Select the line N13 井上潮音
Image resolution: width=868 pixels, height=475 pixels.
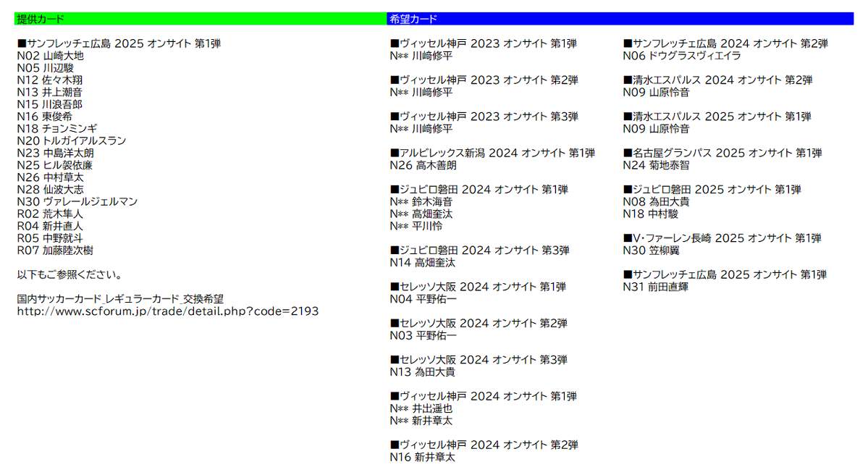click(50, 93)
